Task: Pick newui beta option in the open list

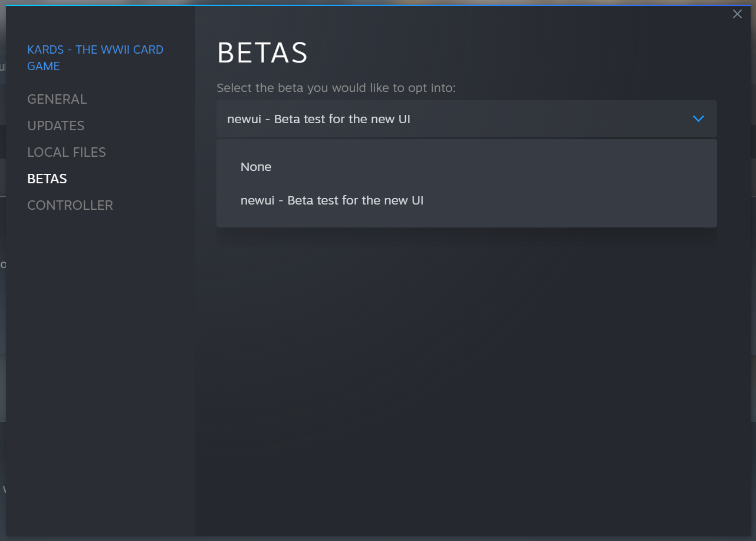Action: 332,200
